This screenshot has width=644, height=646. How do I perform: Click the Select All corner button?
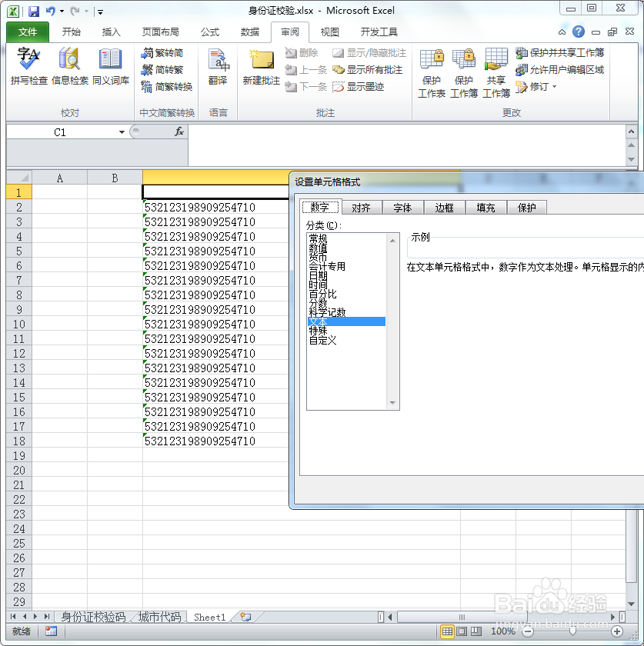point(19,178)
